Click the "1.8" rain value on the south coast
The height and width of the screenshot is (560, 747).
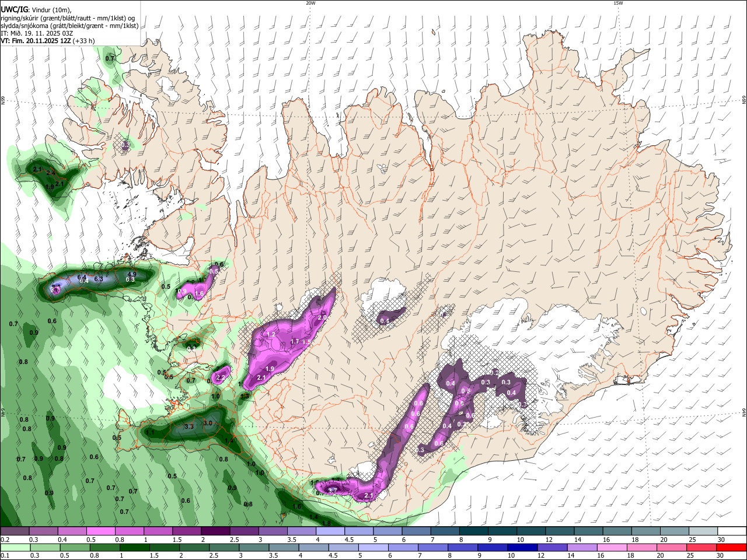327,523
